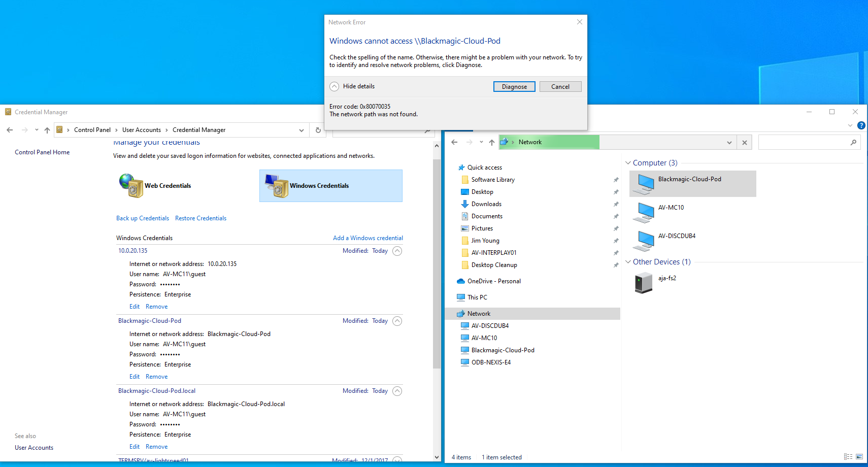
Task: Cancel the Network Error dialog
Action: pos(560,87)
